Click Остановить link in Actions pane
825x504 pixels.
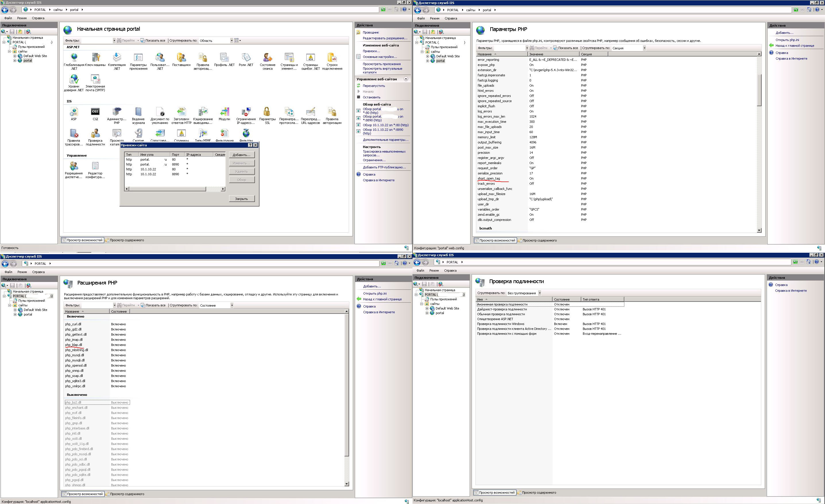pyautogui.click(x=371, y=97)
